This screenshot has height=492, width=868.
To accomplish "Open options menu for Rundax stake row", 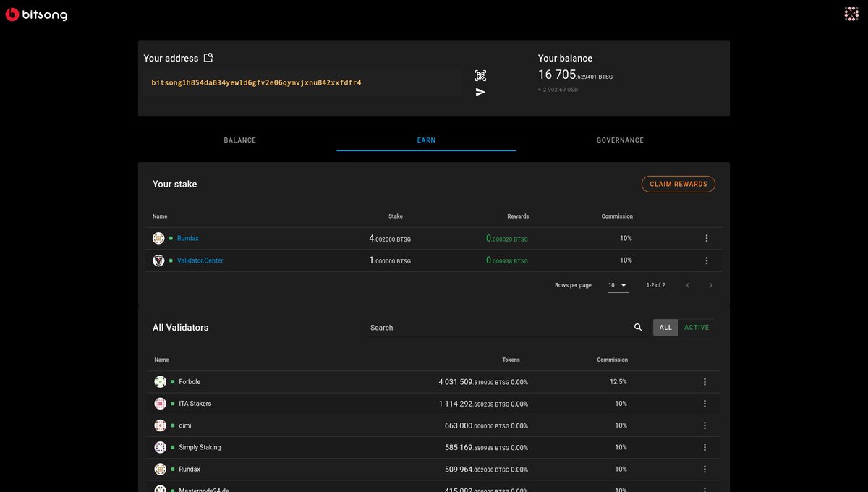I will [x=707, y=238].
